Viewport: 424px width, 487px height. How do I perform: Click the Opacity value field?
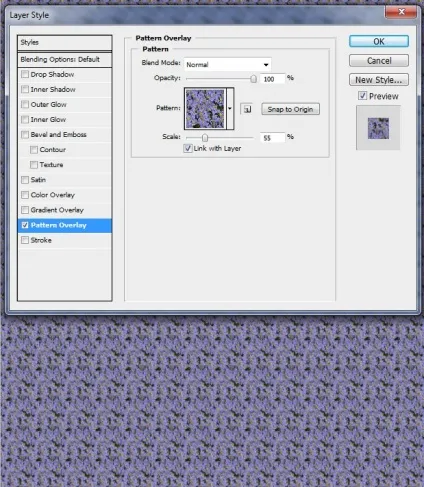[273, 79]
